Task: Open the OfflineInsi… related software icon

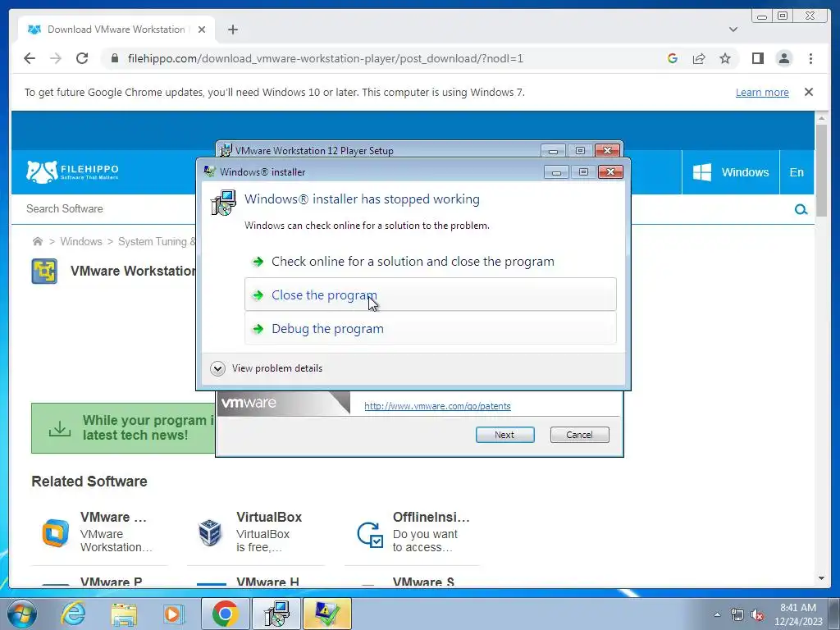Action: (x=370, y=534)
